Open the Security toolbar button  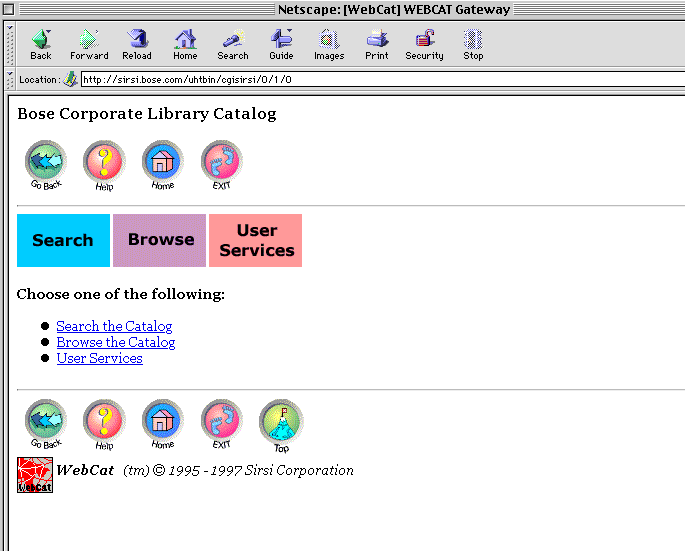point(424,43)
